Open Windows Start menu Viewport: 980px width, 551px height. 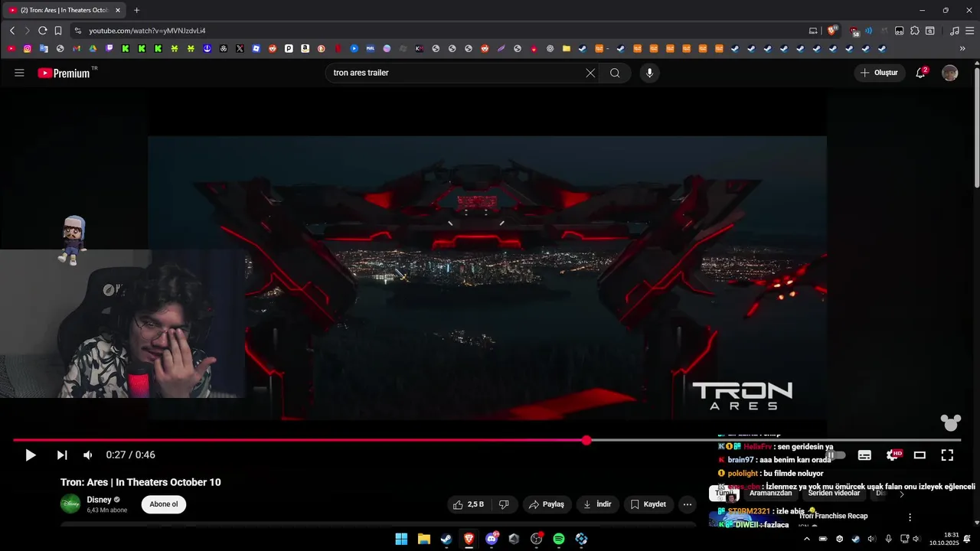[x=401, y=539]
